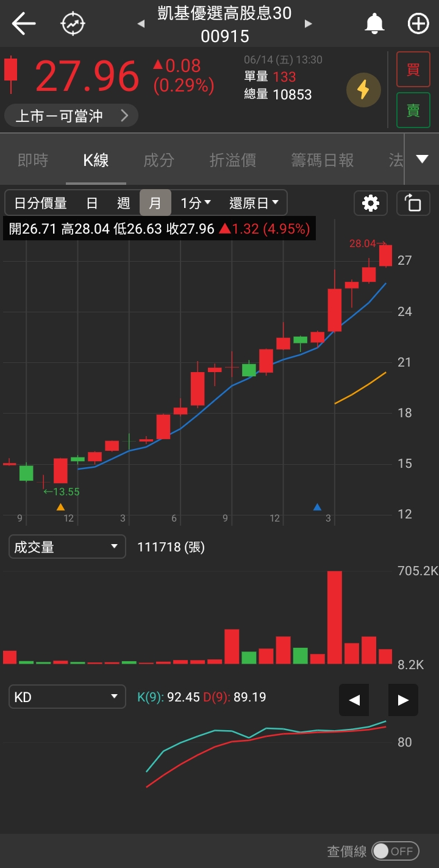Go to previous stock arrow

141,24
